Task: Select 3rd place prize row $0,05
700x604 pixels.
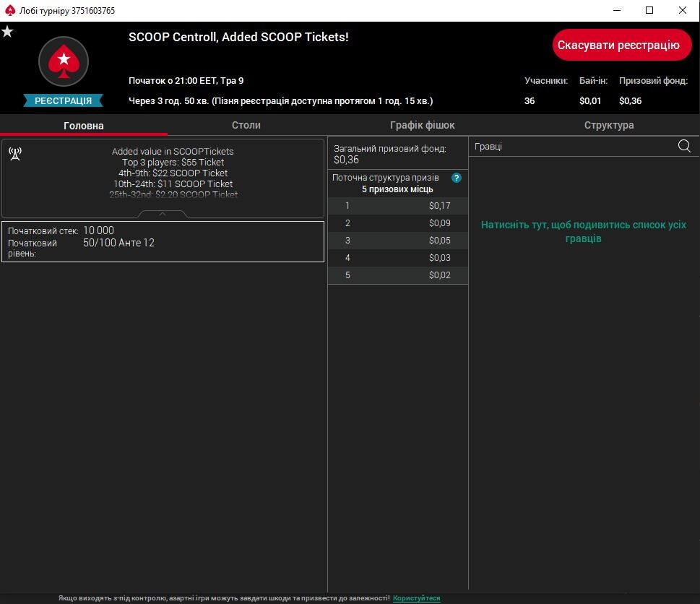Action: click(x=398, y=241)
